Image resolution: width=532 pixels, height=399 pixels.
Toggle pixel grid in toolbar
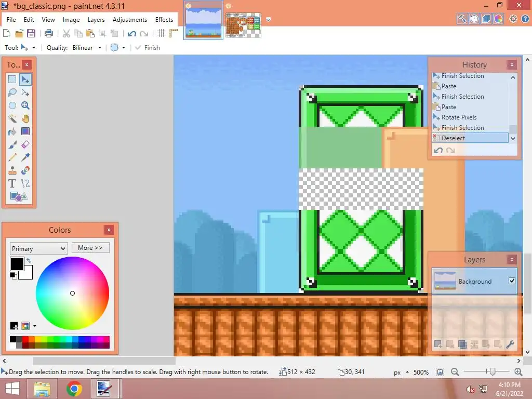[161, 33]
